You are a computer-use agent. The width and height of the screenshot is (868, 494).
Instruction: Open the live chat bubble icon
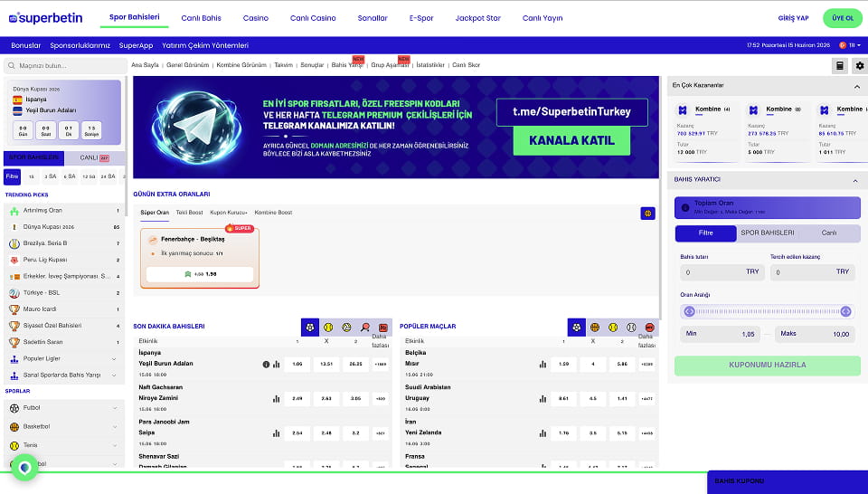(24, 468)
